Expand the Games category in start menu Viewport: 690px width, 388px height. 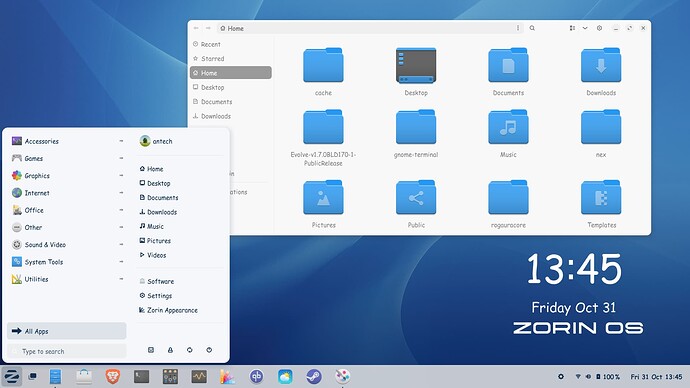point(67,158)
